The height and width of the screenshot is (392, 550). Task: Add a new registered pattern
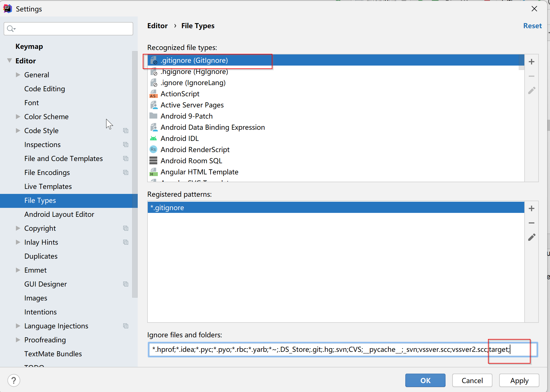[532, 208]
